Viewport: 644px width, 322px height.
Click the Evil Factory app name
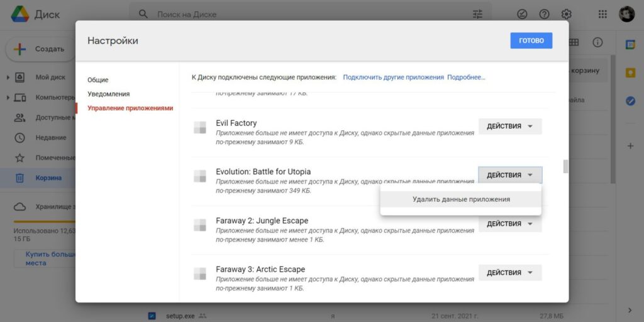pyautogui.click(x=236, y=123)
